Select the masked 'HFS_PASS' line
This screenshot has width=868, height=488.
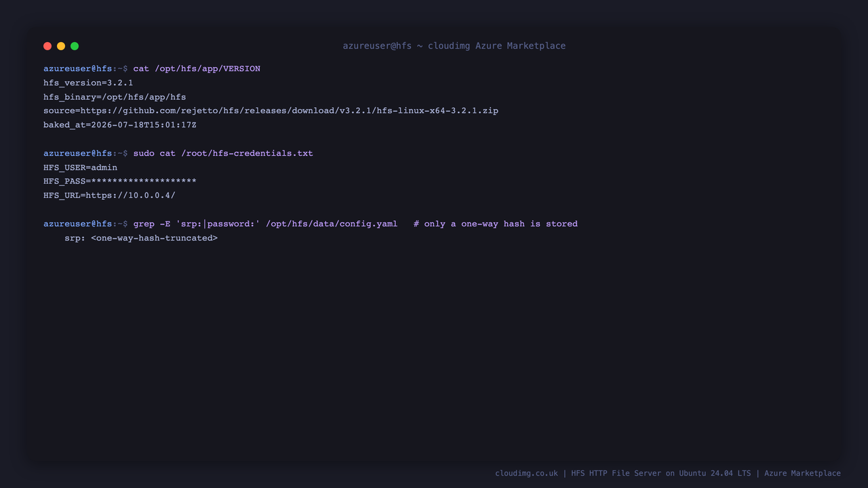[120, 181]
